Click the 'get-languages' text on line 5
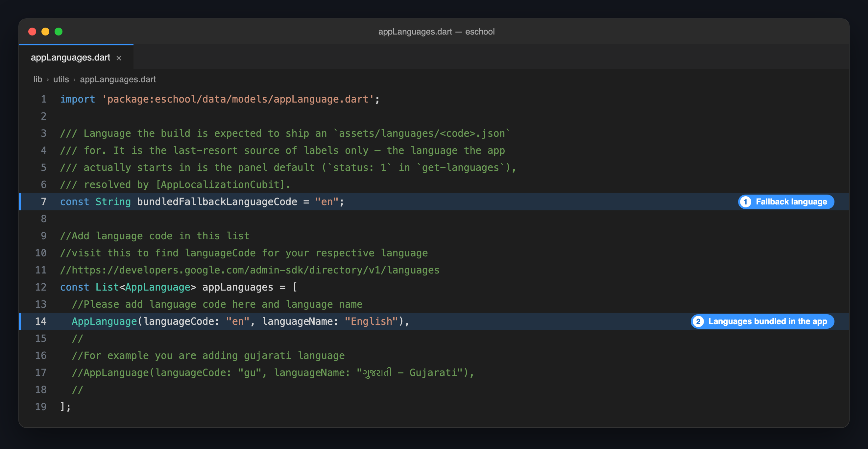868x449 pixels. [x=460, y=167]
